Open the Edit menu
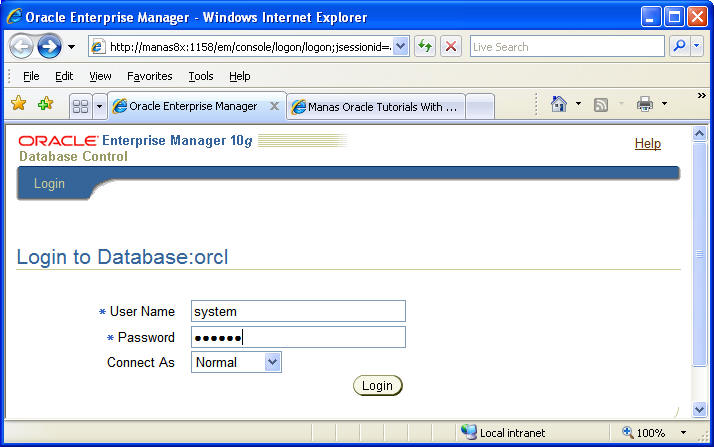714x447 pixels. (64, 76)
